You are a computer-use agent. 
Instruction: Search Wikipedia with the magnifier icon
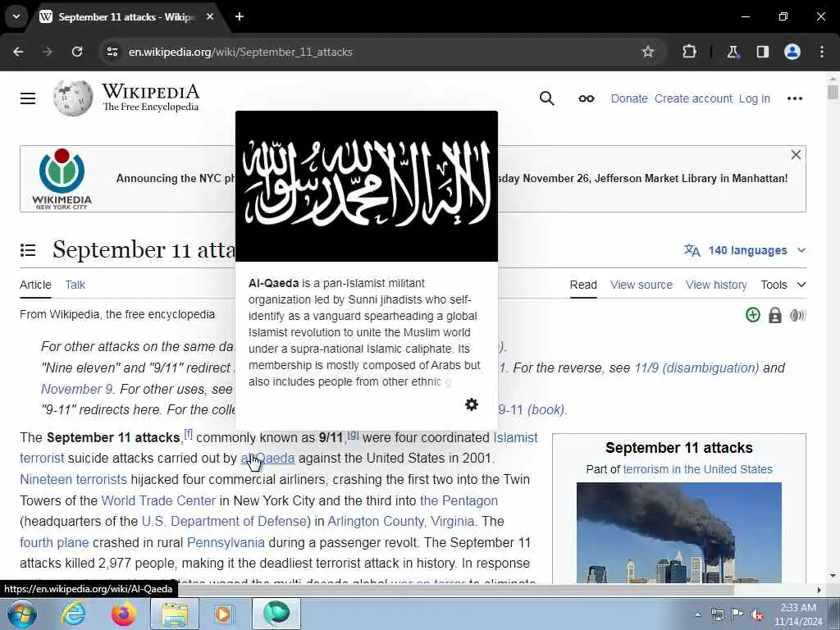point(546,98)
